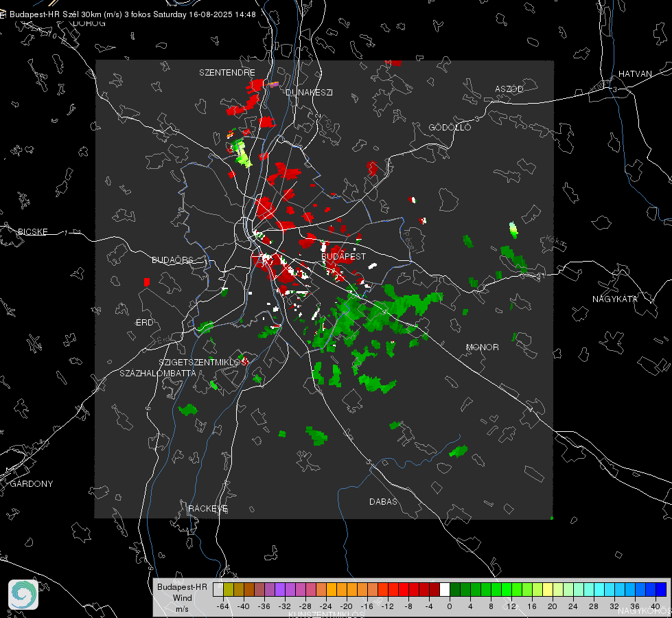Click the DOROG city label
This screenshot has height=618, width=672.
(89, 23)
